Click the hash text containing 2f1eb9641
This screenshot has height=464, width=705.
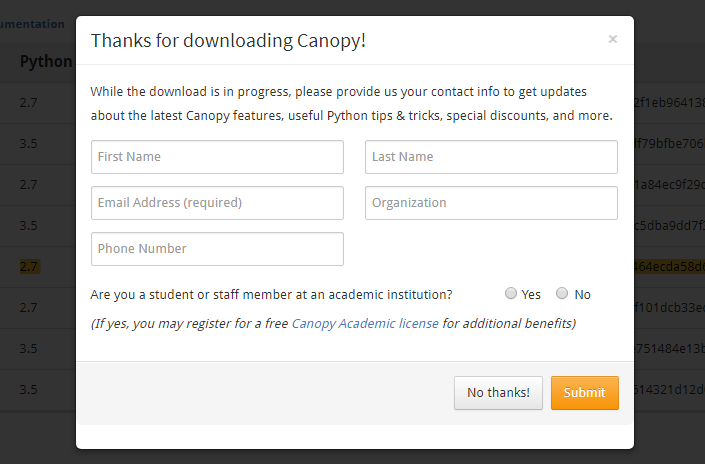pyautogui.click(x=669, y=103)
